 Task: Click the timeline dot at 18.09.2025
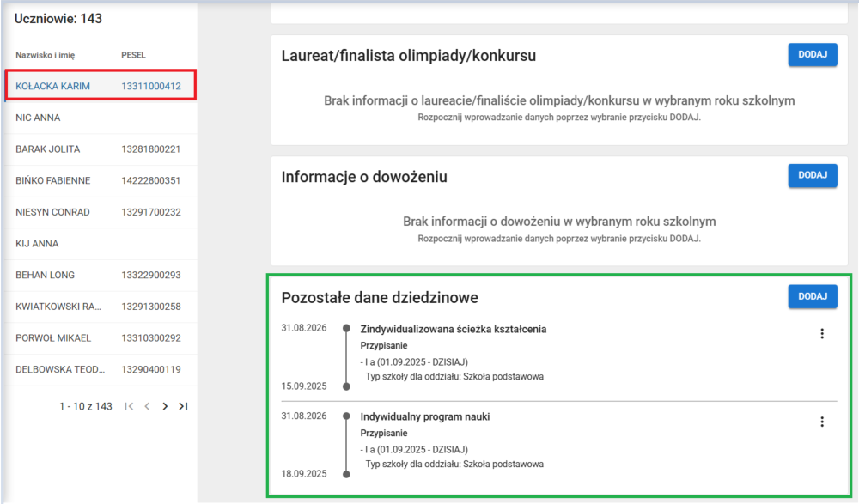point(344,472)
